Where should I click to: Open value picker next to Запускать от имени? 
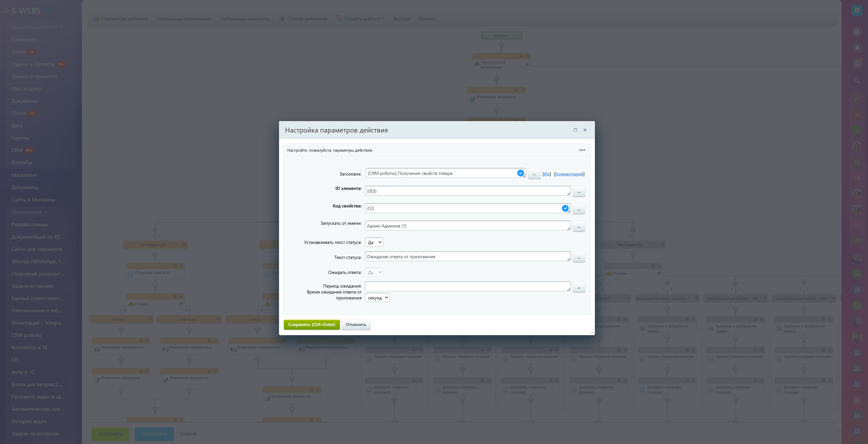(579, 227)
